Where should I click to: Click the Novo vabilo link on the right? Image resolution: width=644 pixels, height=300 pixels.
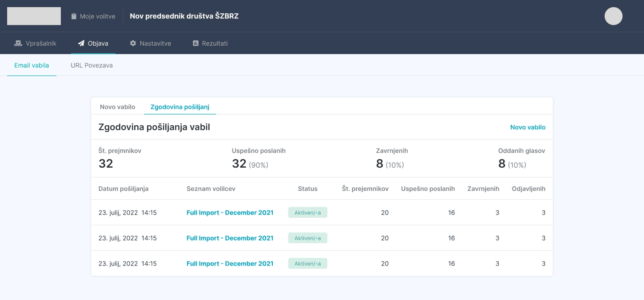click(x=528, y=127)
